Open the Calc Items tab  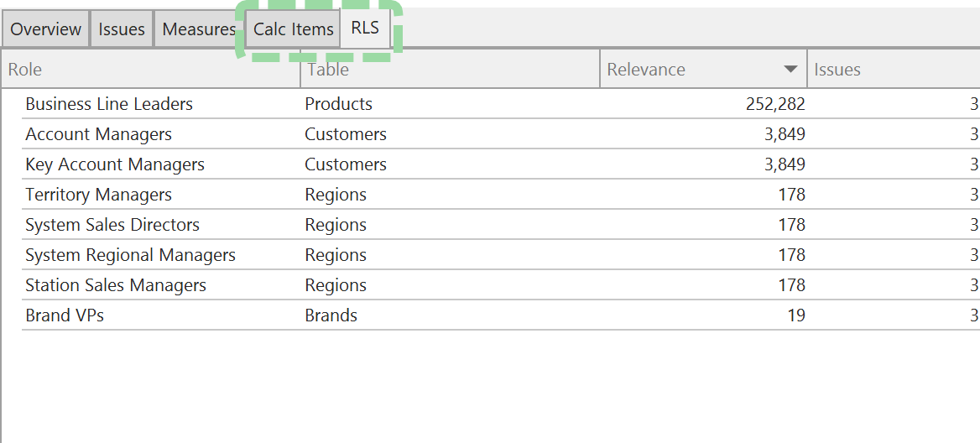(293, 29)
